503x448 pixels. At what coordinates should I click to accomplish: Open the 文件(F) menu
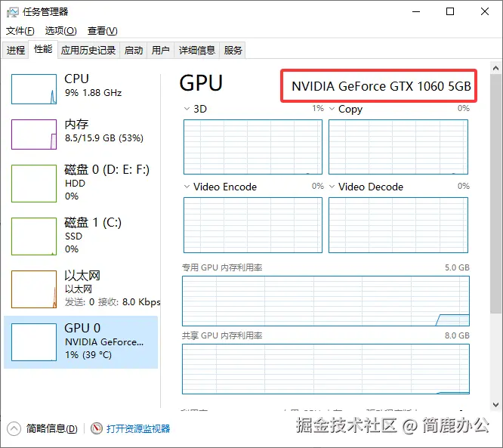(20, 31)
